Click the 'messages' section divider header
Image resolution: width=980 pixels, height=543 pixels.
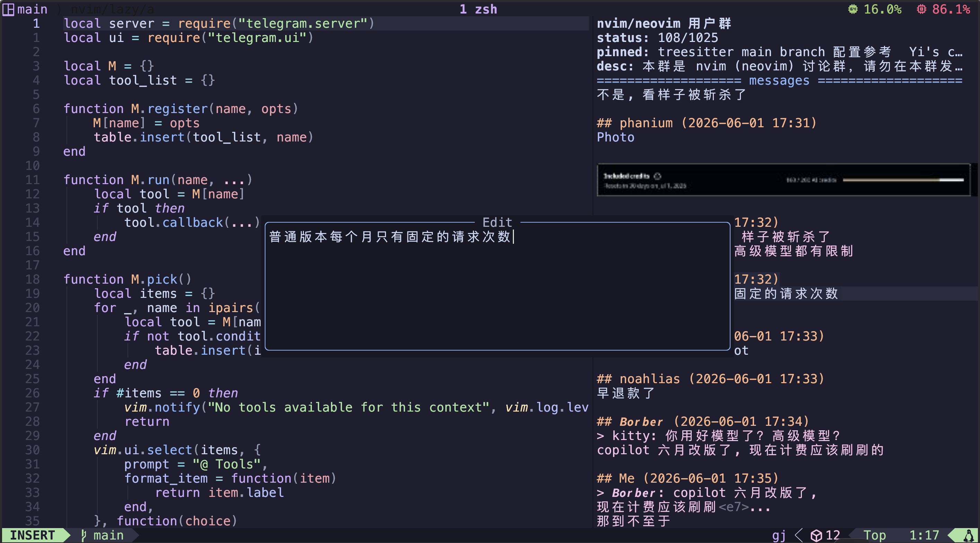click(x=779, y=80)
